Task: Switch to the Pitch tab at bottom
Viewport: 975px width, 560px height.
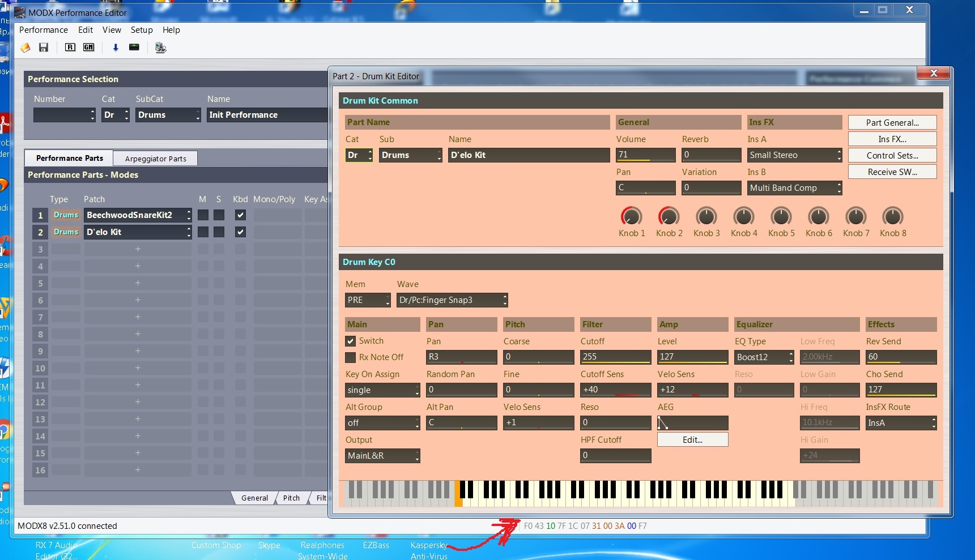Action: 291,498
